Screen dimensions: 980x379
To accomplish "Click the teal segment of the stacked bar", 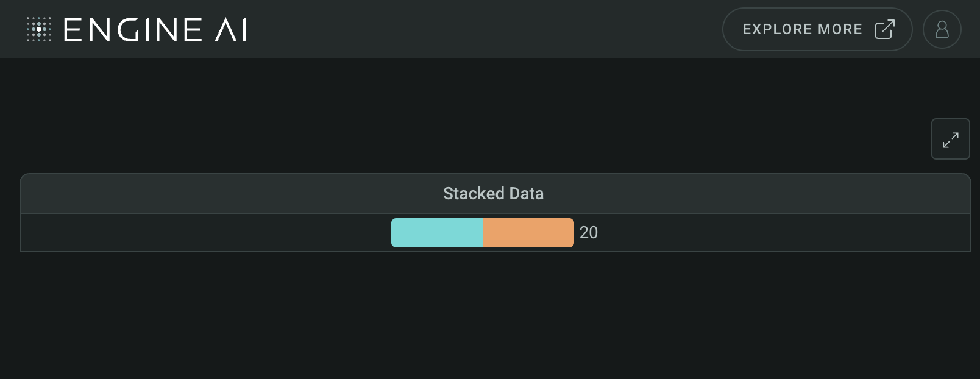I will 437,233.
